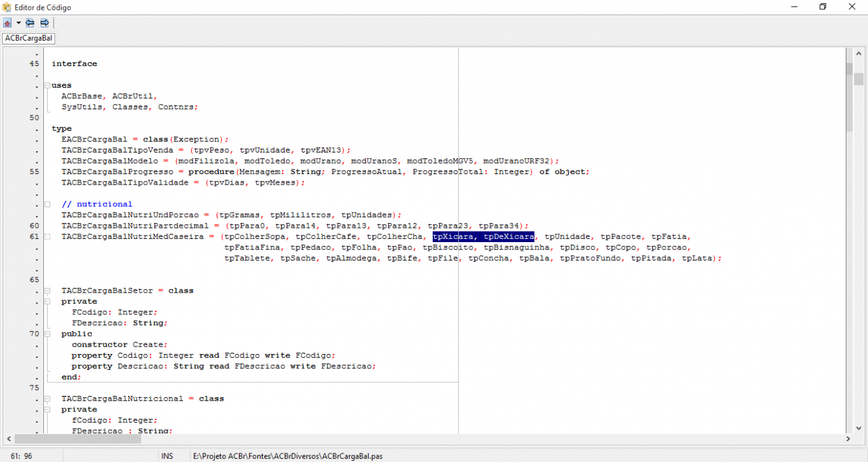Click the 'type' keyword

(x=62, y=128)
